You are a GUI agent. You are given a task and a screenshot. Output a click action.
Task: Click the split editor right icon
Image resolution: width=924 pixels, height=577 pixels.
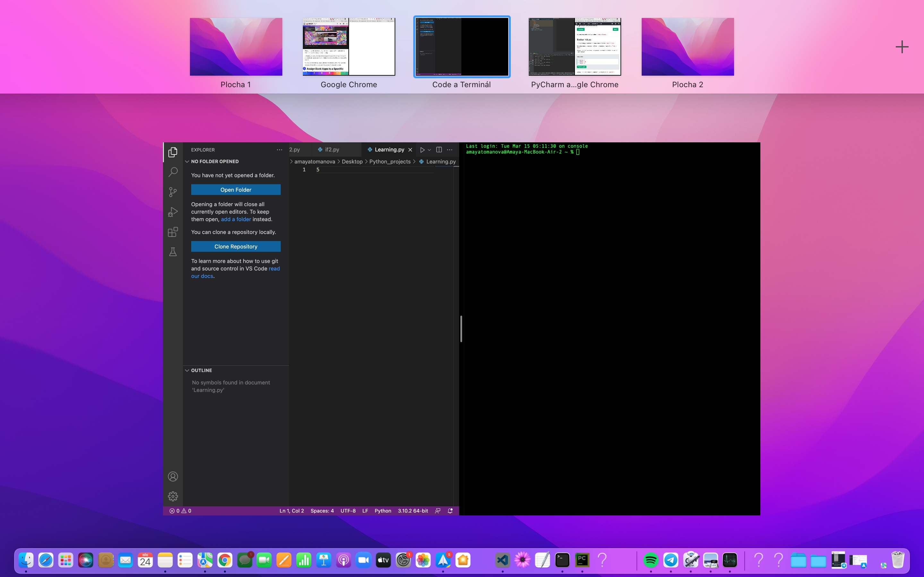pos(439,150)
